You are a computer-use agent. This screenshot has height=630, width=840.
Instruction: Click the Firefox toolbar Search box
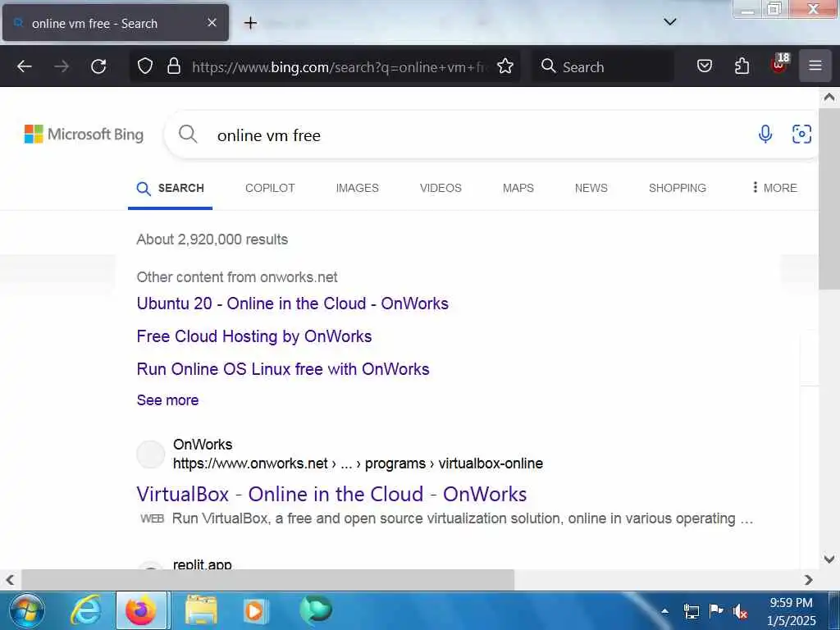[603, 66]
